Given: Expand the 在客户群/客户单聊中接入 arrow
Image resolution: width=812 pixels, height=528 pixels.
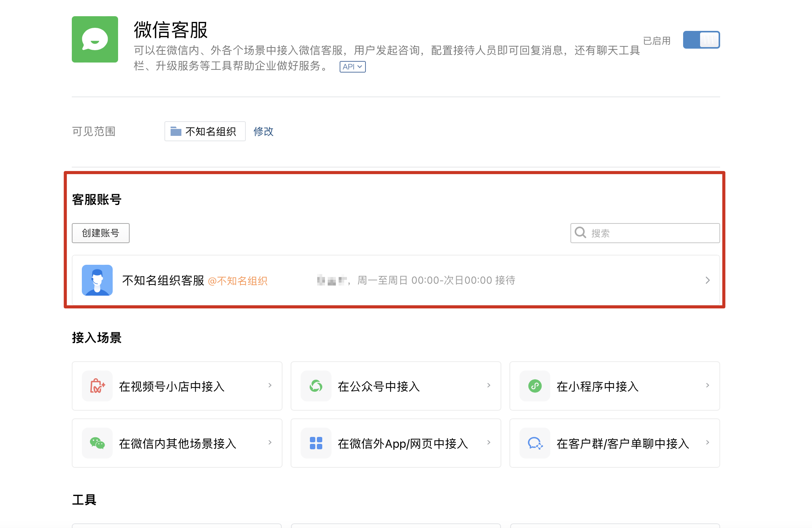Looking at the screenshot, I should click(707, 442).
